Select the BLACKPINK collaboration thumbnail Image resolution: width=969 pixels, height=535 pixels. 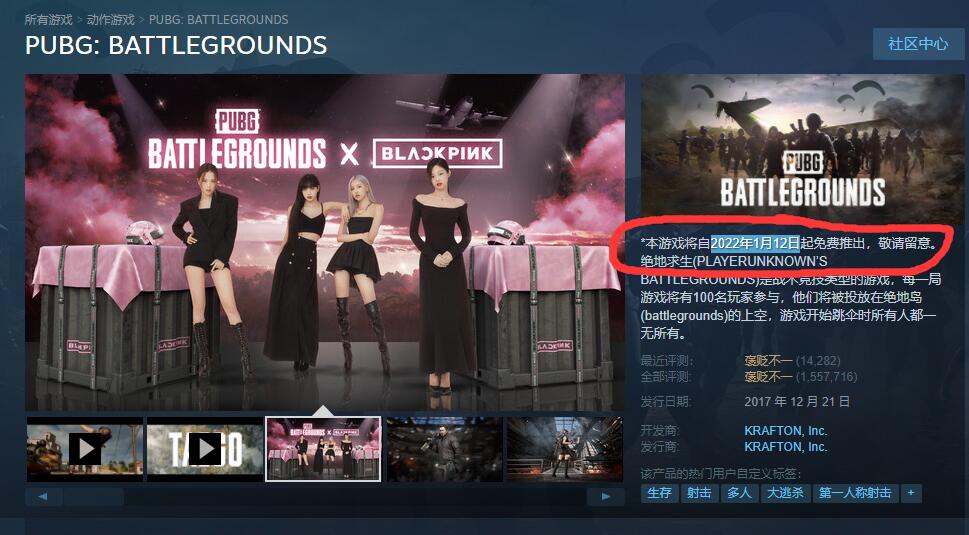(323, 449)
